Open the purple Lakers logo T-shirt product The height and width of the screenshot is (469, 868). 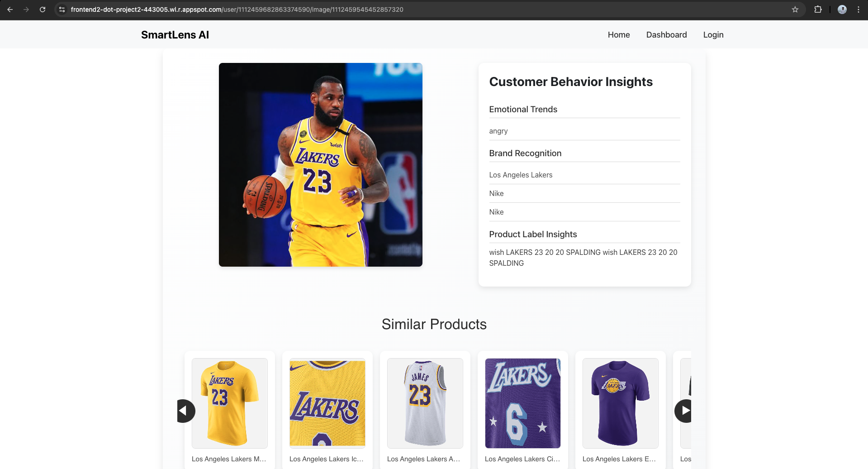[621, 403]
